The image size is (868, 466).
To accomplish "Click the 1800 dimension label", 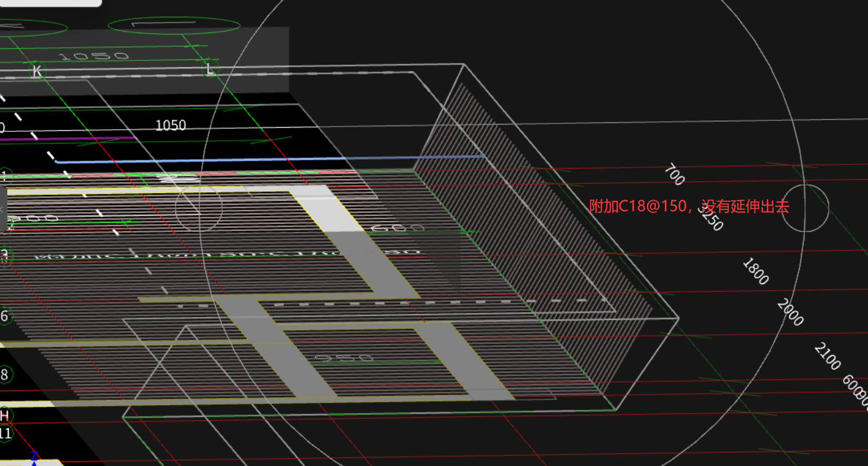I will pyautogui.click(x=756, y=271).
